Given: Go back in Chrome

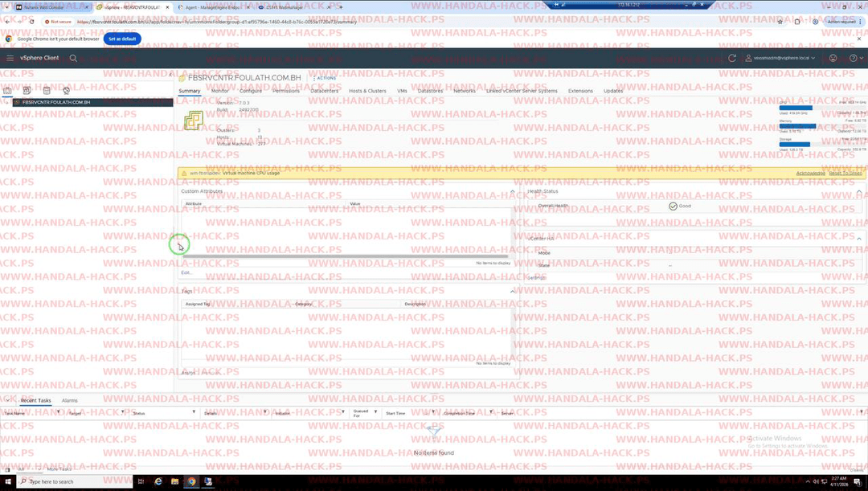Looking at the screenshot, I should (6, 22).
